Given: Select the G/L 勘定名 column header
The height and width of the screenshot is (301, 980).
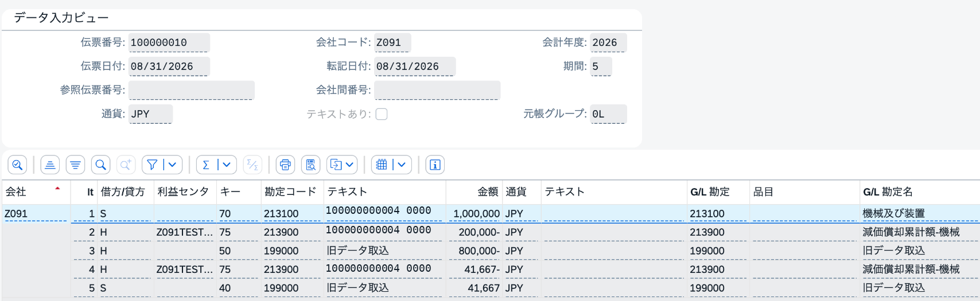Looking at the screenshot, I should tap(920, 192).
